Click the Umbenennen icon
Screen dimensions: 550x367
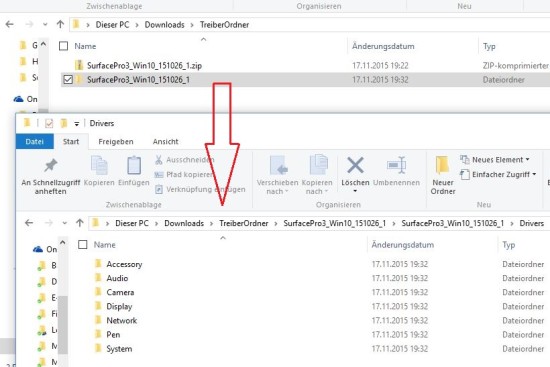396,165
